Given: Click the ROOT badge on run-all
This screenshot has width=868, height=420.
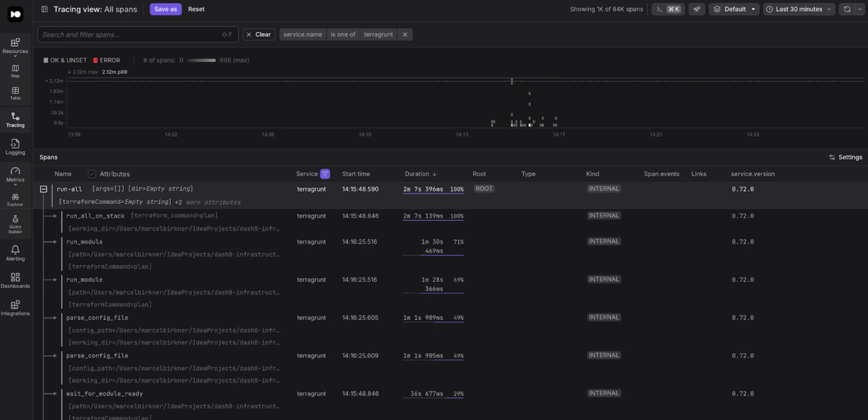Looking at the screenshot, I should click(x=484, y=189).
